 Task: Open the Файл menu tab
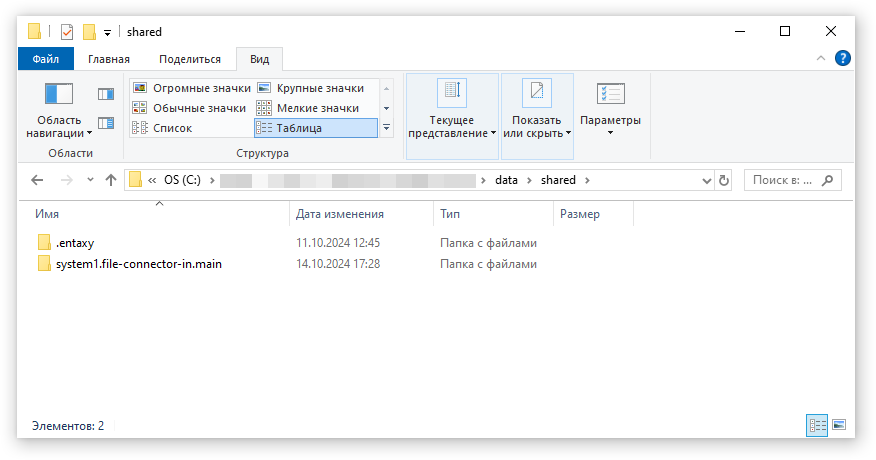coord(45,59)
